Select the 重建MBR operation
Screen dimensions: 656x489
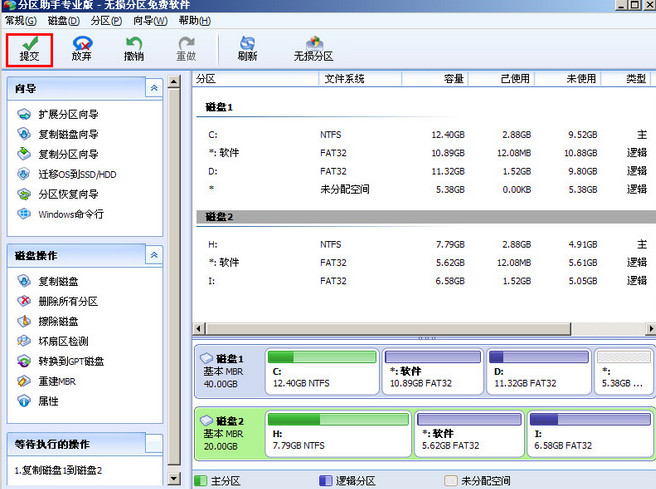[47, 381]
